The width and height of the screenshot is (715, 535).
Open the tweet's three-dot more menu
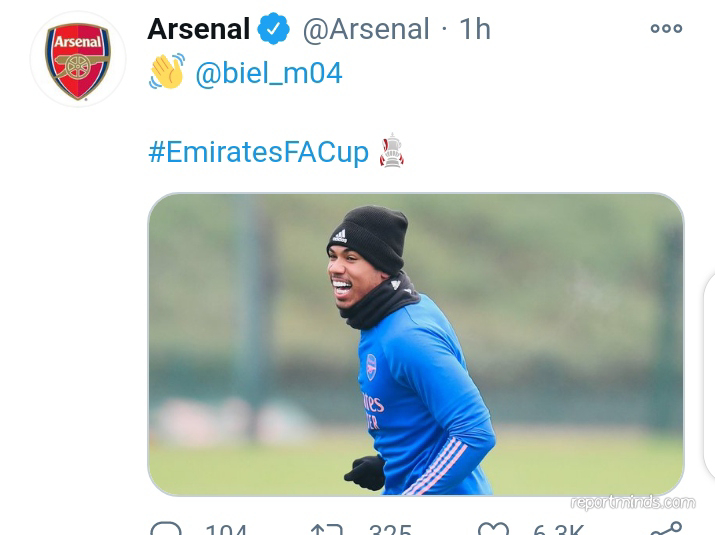666,29
